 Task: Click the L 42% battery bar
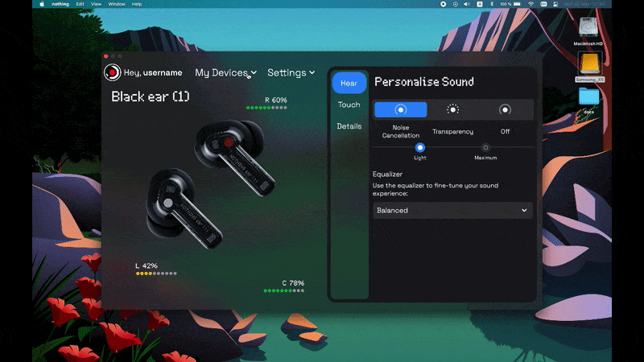coord(156,274)
